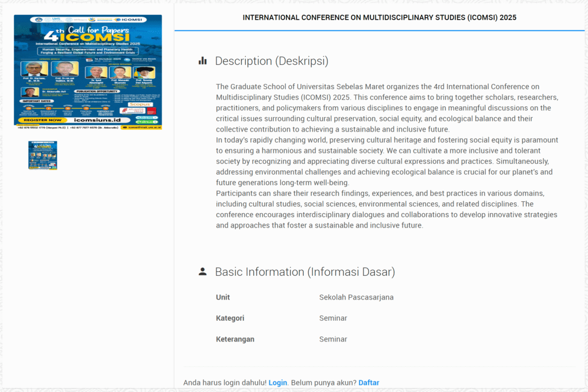This screenshot has height=392, width=588.
Task: Select the small poster thumbnail
Action: coord(42,155)
